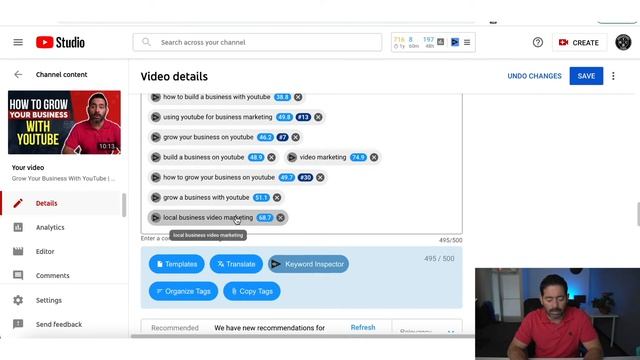Click the Recommended tab label
The height and width of the screenshot is (360, 640).
(175, 328)
